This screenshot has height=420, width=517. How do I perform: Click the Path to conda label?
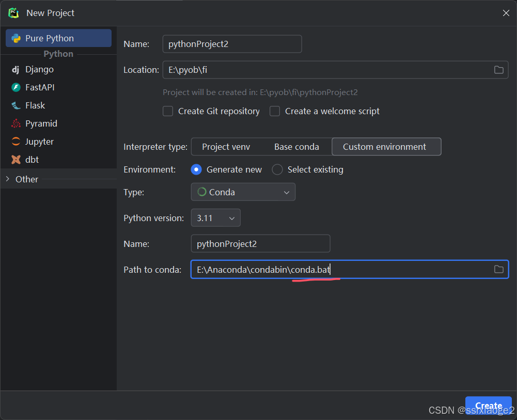click(152, 270)
